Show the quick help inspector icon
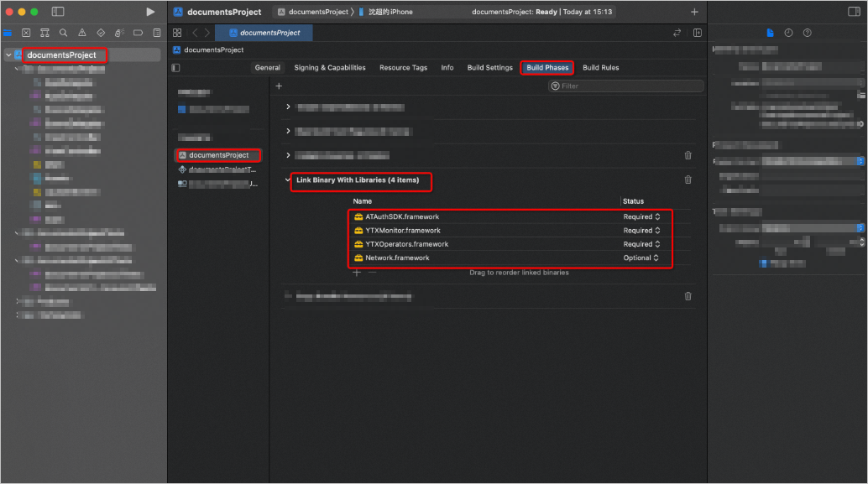The width and height of the screenshot is (868, 484). [808, 33]
